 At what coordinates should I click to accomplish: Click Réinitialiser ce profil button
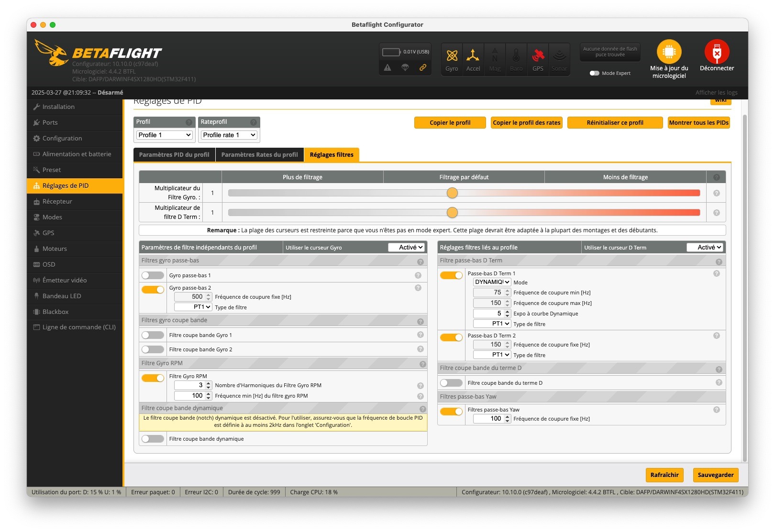(x=615, y=123)
